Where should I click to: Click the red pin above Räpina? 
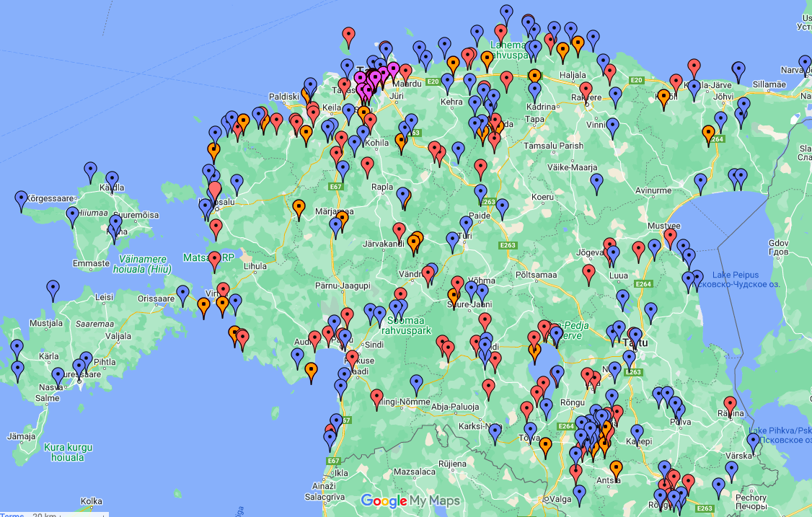[x=730, y=405]
